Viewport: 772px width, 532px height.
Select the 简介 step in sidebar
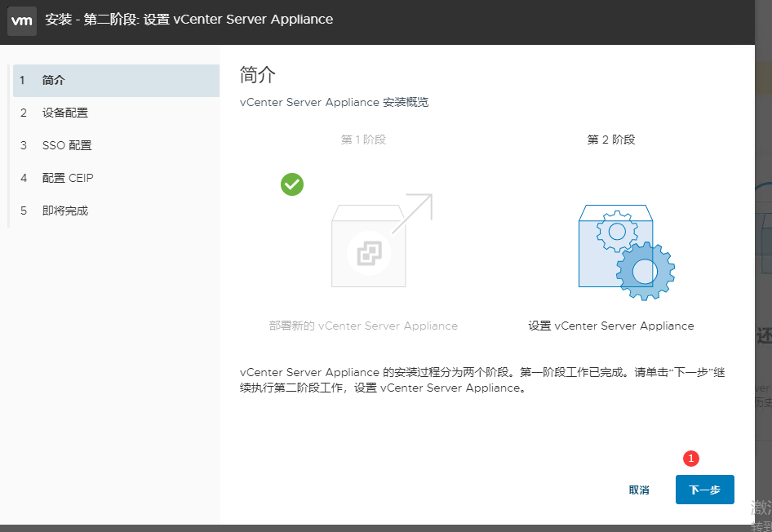(53, 80)
